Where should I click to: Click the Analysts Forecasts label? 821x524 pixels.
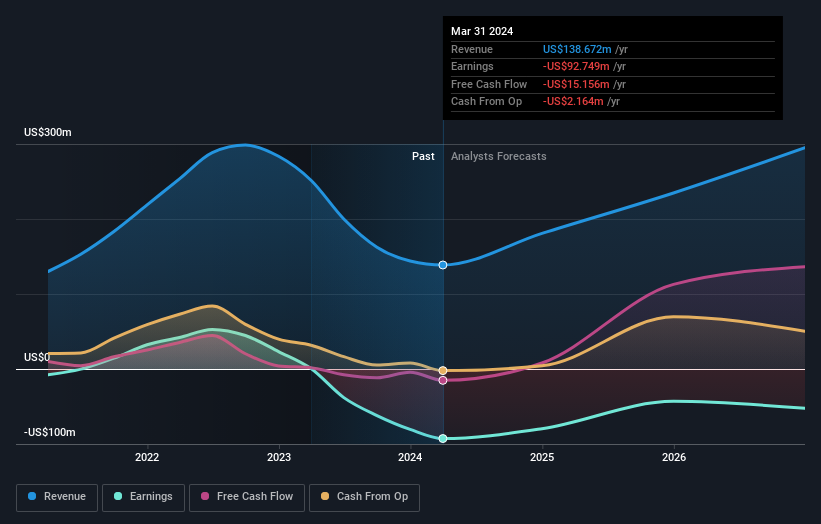[498, 157]
